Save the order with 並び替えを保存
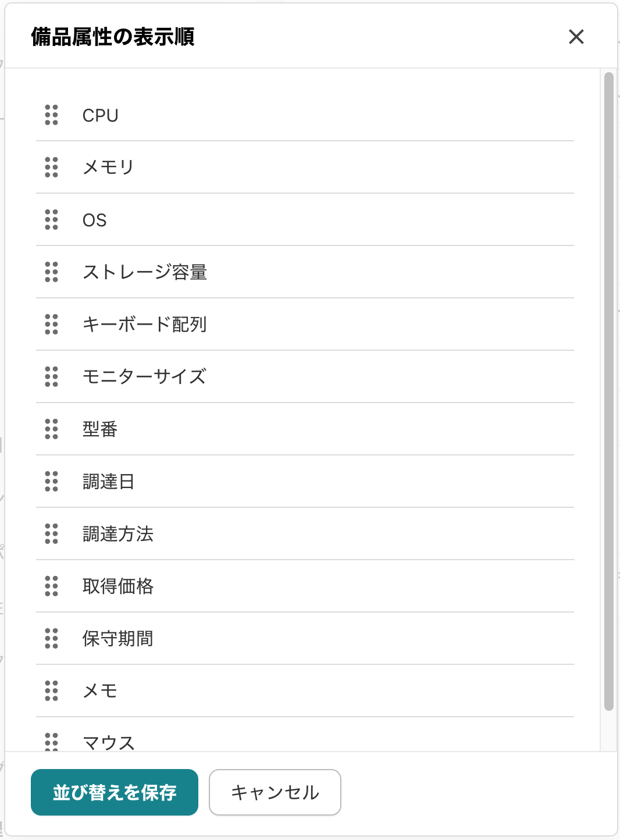The image size is (620, 840). click(115, 792)
